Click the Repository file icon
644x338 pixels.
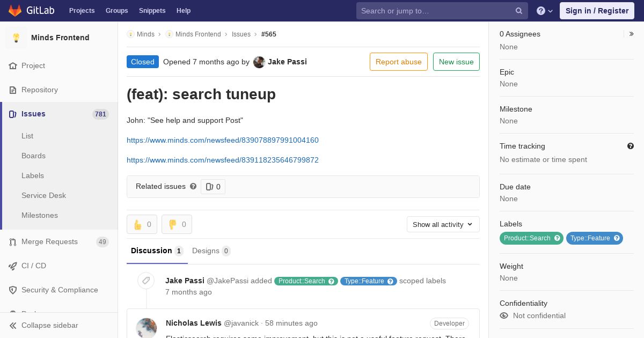click(x=13, y=90)
